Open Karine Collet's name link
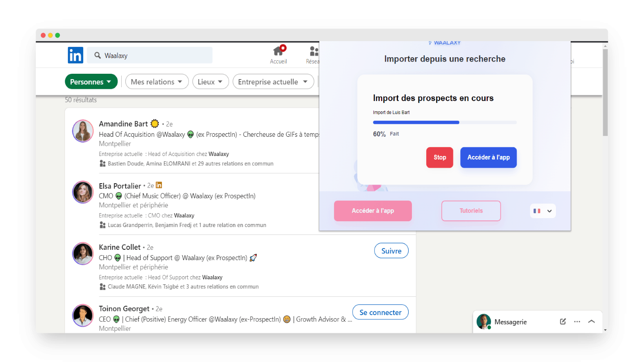 point(119,247)
